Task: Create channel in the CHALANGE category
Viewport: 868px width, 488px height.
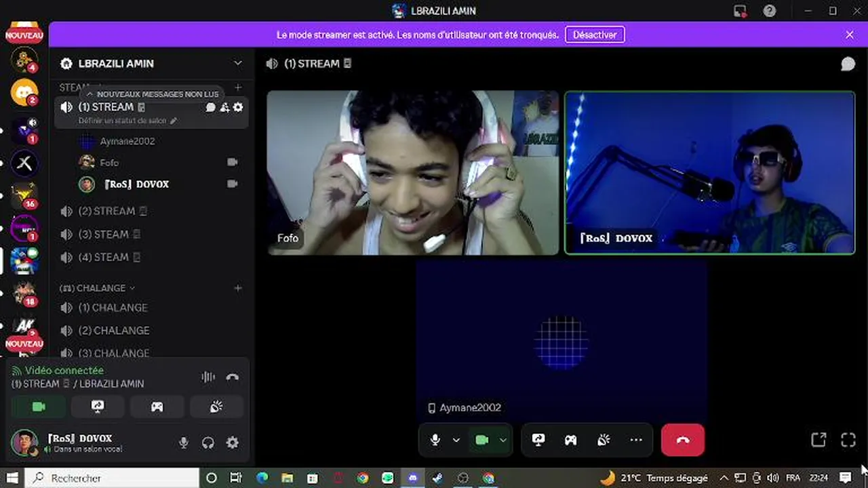Action: tap(238, 288)
